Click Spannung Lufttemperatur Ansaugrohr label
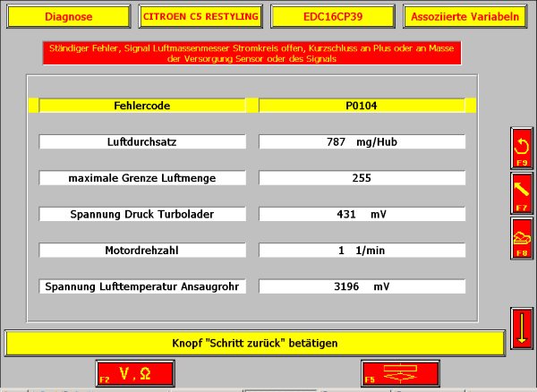The width and height of the screenshot is (537, 392). point(142,286)
